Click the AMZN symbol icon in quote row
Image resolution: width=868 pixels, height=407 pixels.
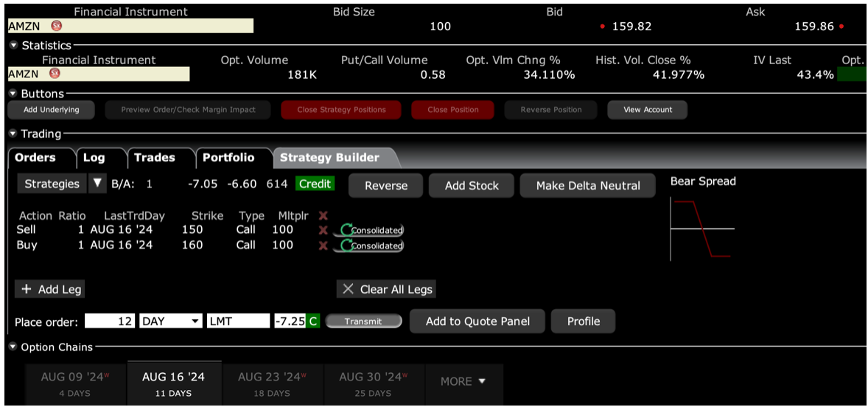(x=56, y=27)
